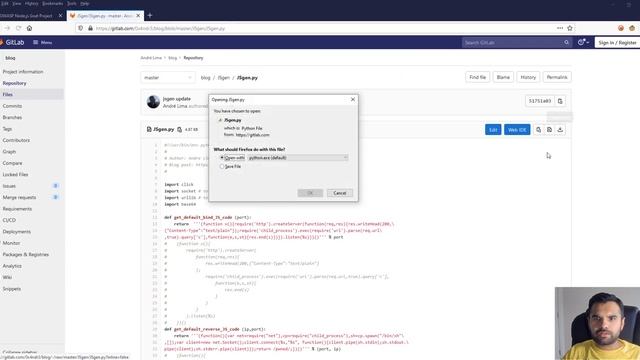Click the search magnifier in GitLab search
This screenshot has height=360, width=640.
(567, 42)
